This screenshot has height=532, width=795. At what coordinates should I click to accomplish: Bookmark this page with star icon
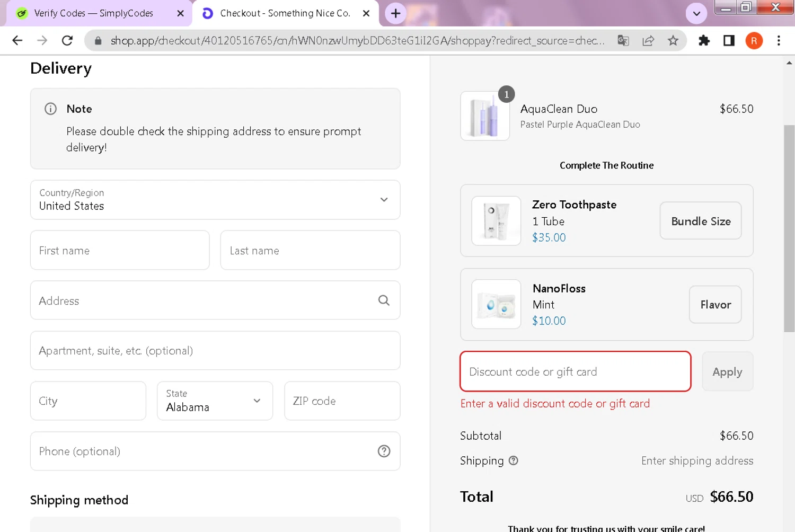click(x=673, y=41)
